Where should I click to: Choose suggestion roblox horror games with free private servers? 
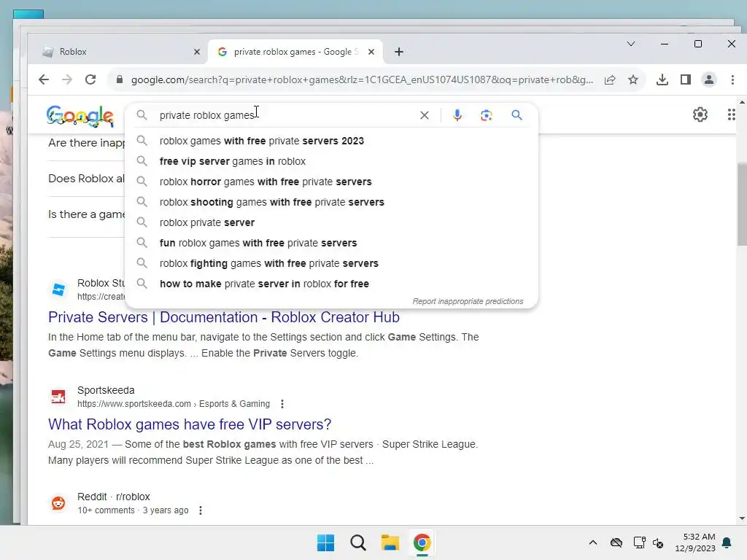tap(332, 182)
